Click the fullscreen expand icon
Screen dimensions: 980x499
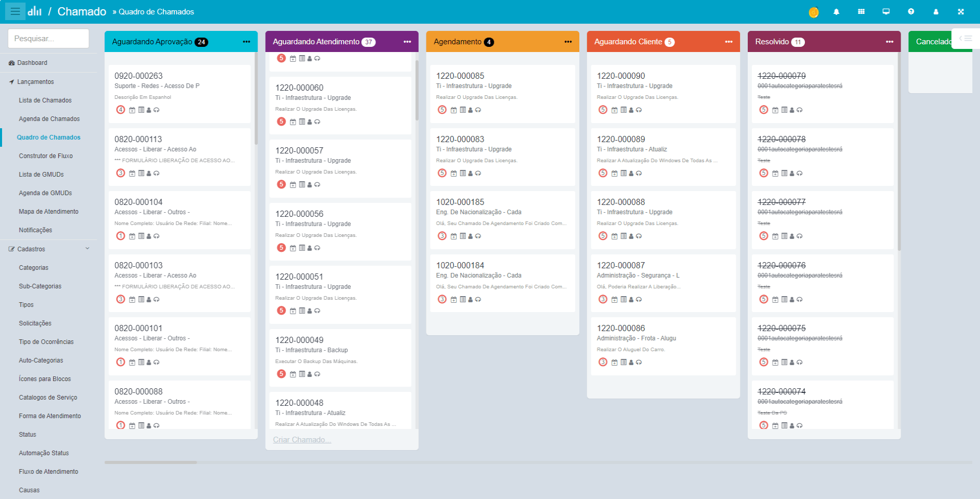point(960,12)
